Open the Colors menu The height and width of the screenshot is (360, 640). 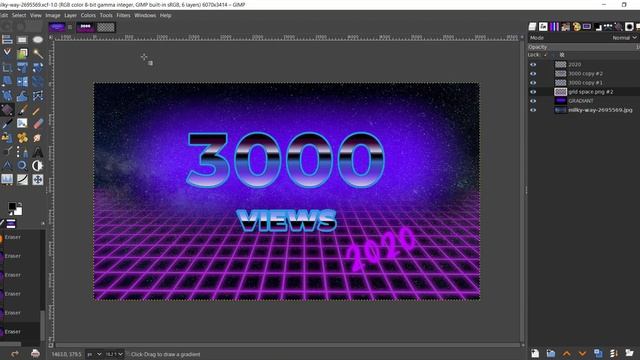(x=88, y=16)
